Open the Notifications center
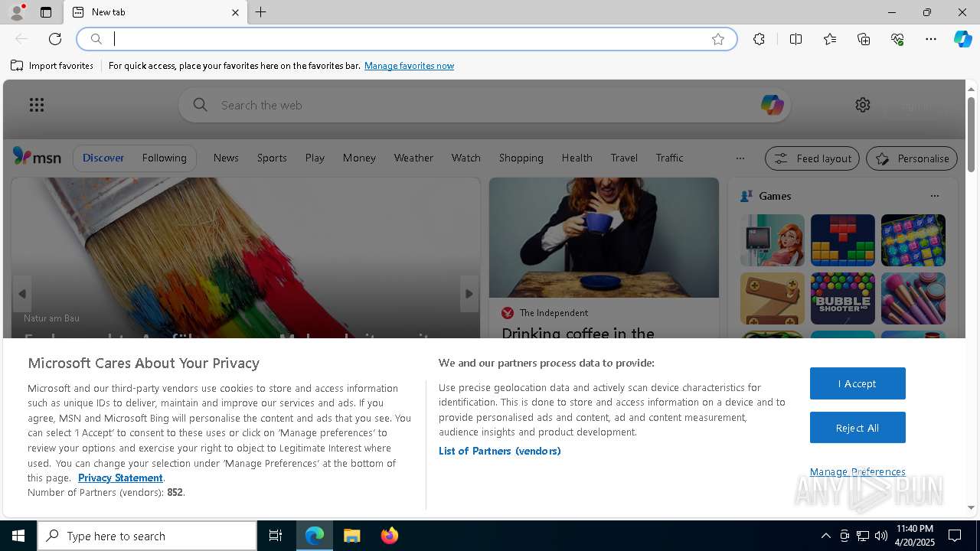Image resolution: width=980 pixels, height=551 pixels. coord(955,536)
